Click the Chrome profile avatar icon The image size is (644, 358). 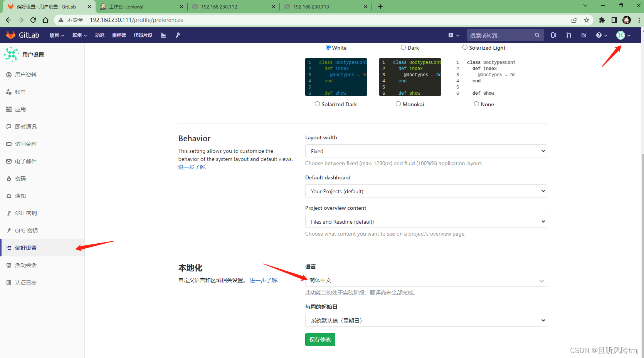[x=627, y=20]
